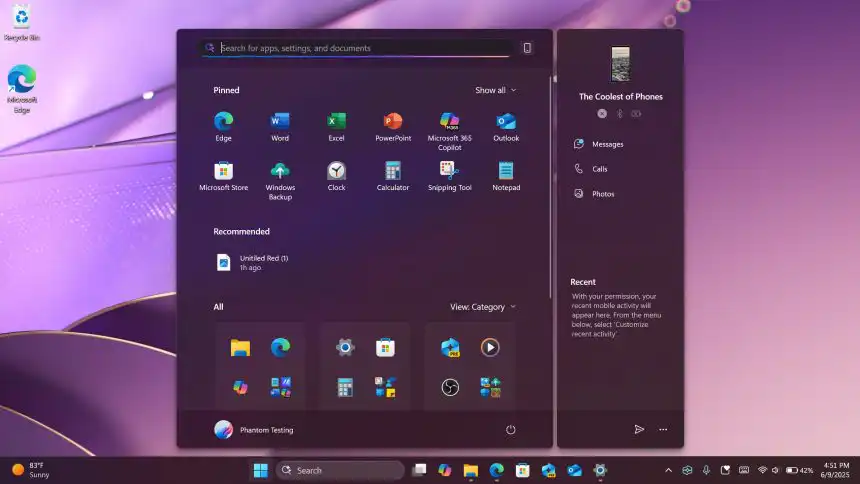Toggle the phone companion panel button
Viewport: 860px width, 484px height.
[x=527, y=48]
